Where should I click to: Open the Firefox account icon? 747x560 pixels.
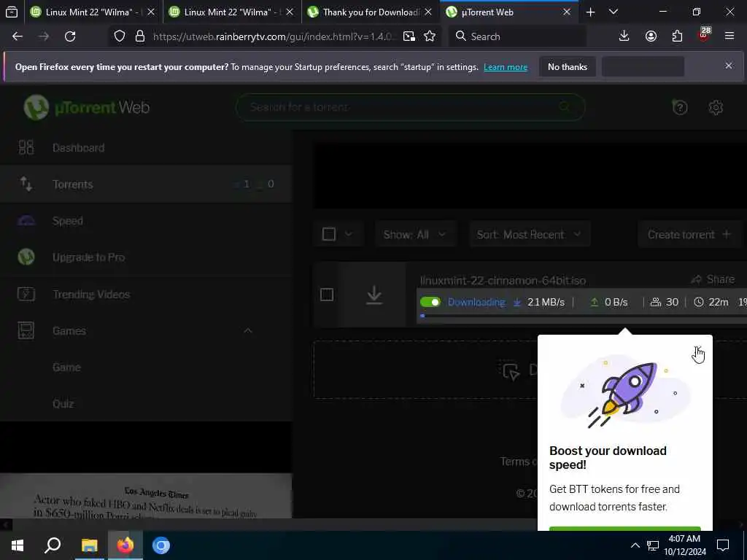(x=651, y=36)
